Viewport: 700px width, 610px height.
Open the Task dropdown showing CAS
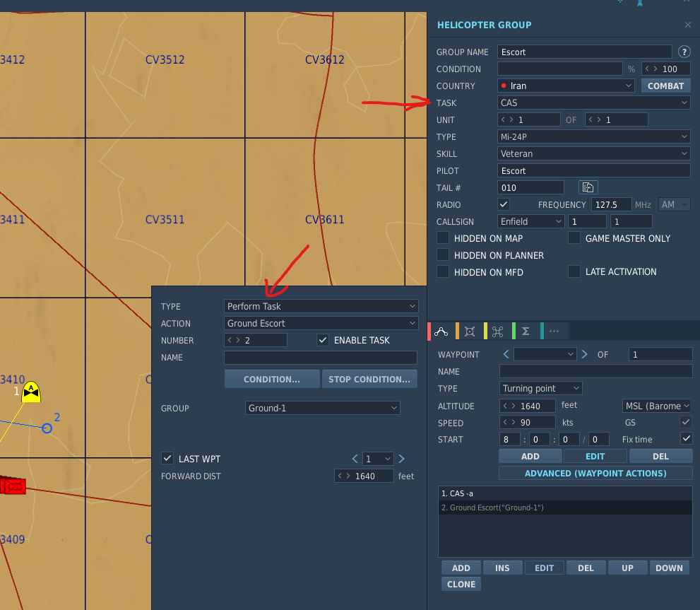point(594,102)
